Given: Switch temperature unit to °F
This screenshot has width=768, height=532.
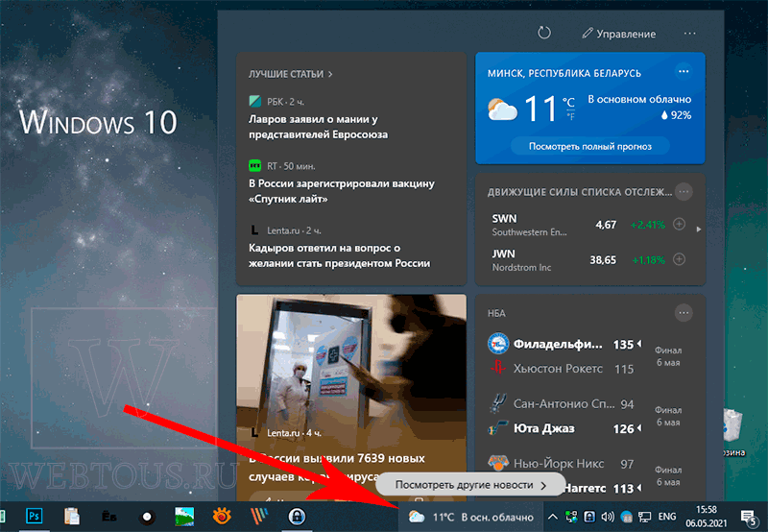Looking at the screenshot, I should pos(570,116).
